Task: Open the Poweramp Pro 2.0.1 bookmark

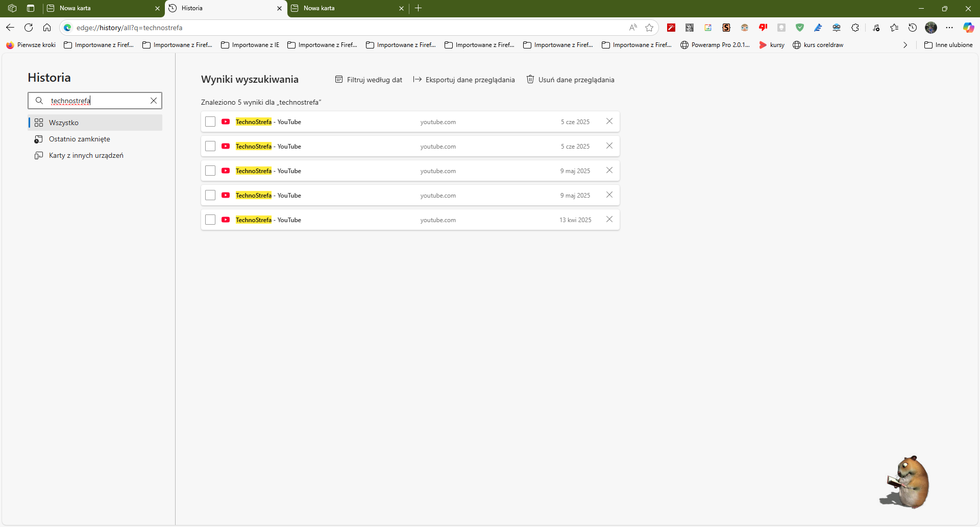Action: pyautogui.click(x=715, y=45)
